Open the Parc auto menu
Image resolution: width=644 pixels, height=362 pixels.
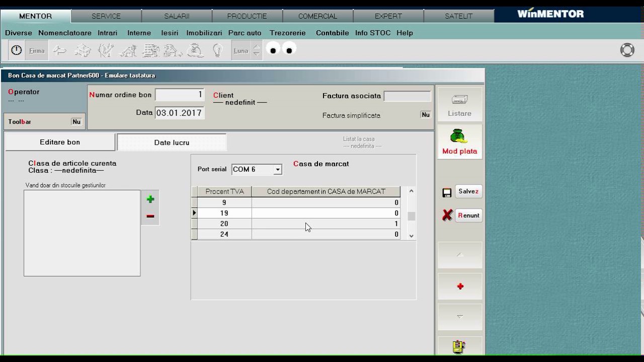click(x=245, y=33)
